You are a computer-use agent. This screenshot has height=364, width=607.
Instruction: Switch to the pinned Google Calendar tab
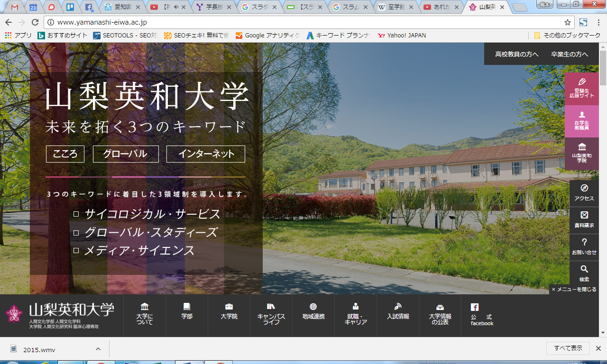pyautogui.click(x=33, y=7)
